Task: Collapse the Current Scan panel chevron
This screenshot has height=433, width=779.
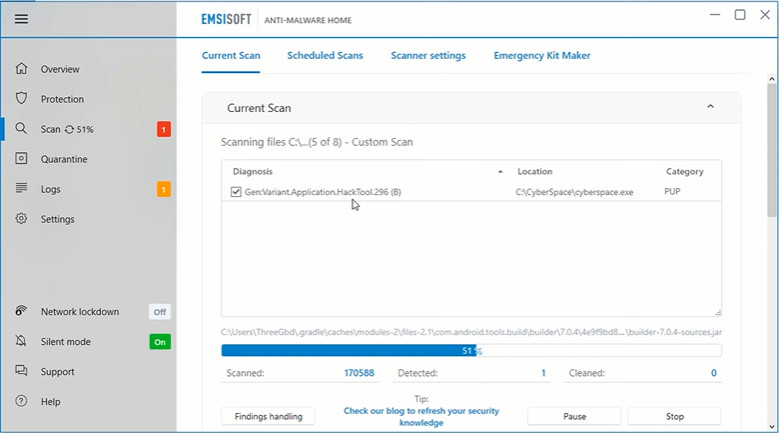Action: (x=710, y=107)
